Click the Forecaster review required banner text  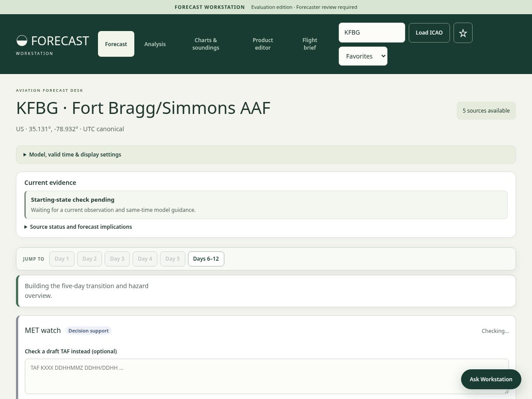coord(304,7)
